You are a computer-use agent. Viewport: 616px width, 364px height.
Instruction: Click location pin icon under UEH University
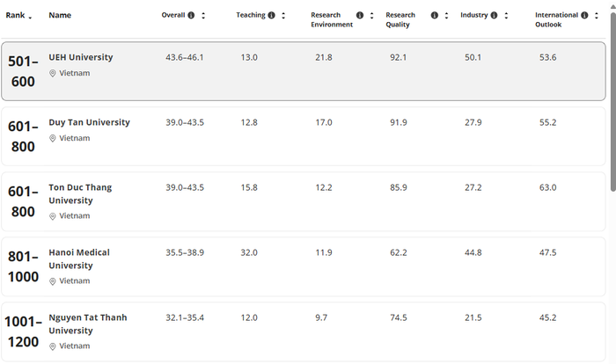(x=53, y=74)
